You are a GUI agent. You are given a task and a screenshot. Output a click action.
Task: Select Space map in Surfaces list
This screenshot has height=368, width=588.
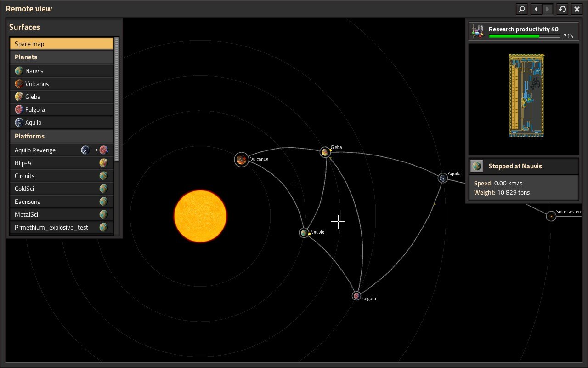click(62, 44)
